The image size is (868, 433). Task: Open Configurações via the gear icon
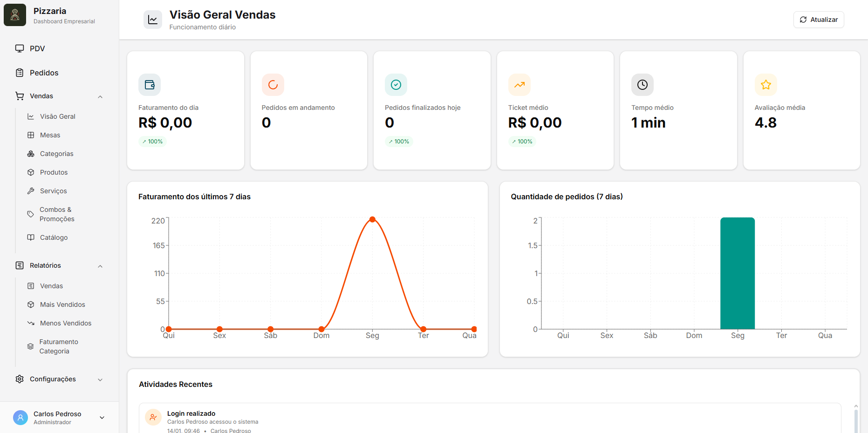click(20, 379)
